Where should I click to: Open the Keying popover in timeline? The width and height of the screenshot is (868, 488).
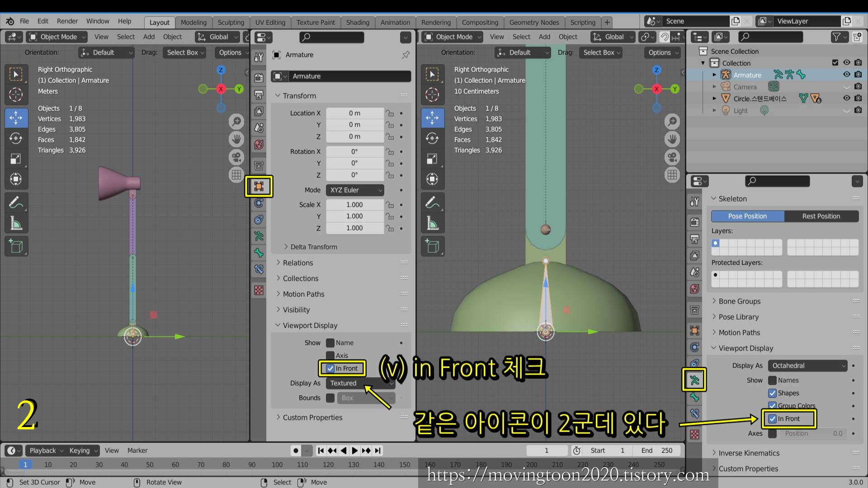click(83, 450)
